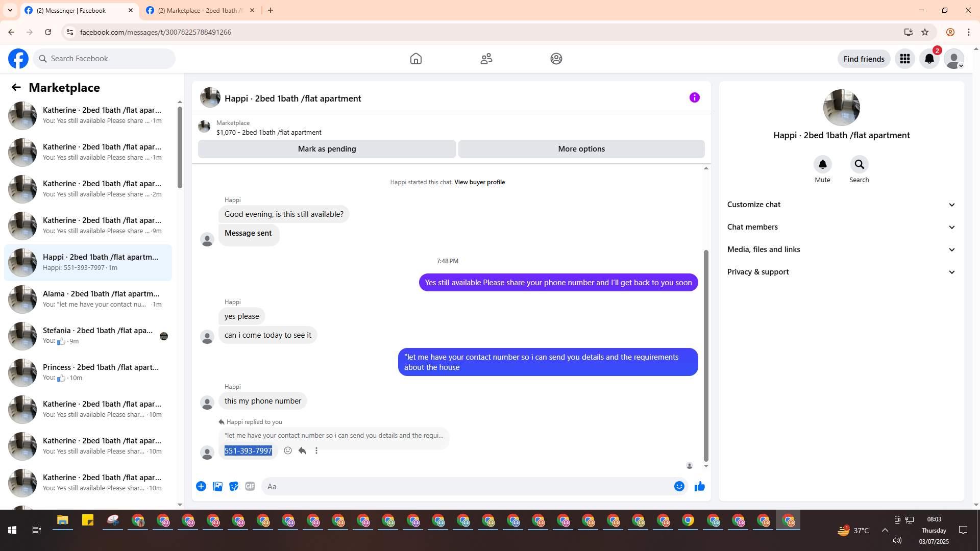Click the attach photo icon
Screen dimensions: 980x551
click(x=217, y=486)
